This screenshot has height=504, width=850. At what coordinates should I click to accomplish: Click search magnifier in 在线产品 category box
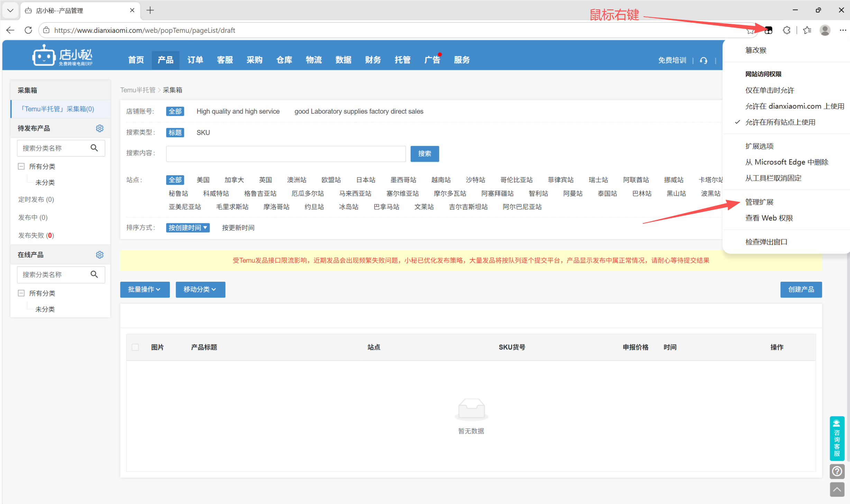click(x=94, y=274)
